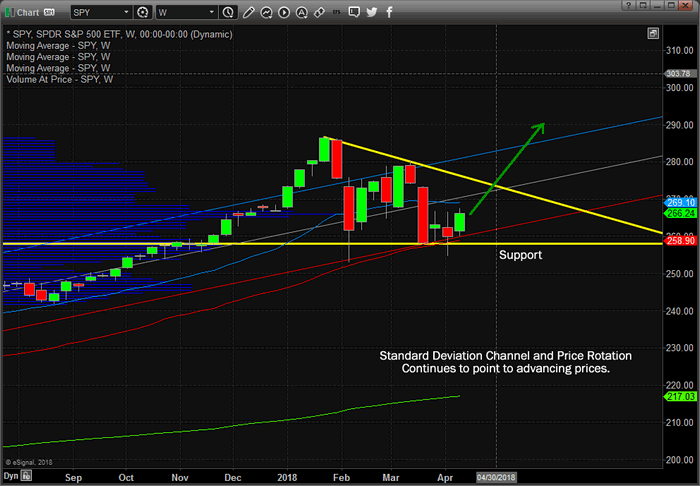Click the green link indicator beside Chart

(x=9, y=12)
